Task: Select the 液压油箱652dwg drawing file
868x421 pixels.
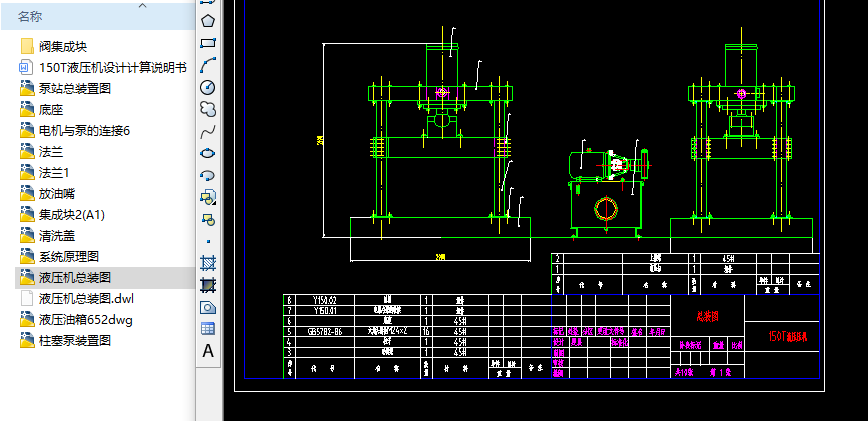Action: (x=76, y=320)
